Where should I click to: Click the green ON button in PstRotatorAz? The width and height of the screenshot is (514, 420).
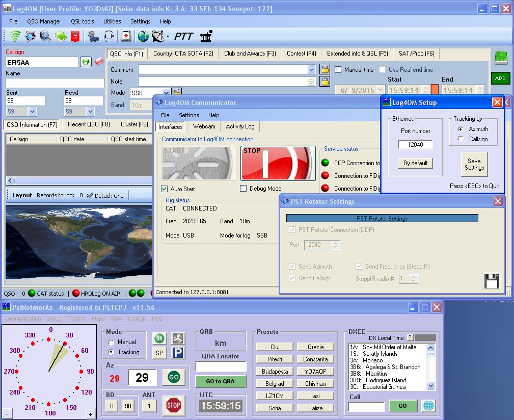click(x=159, y=338)
